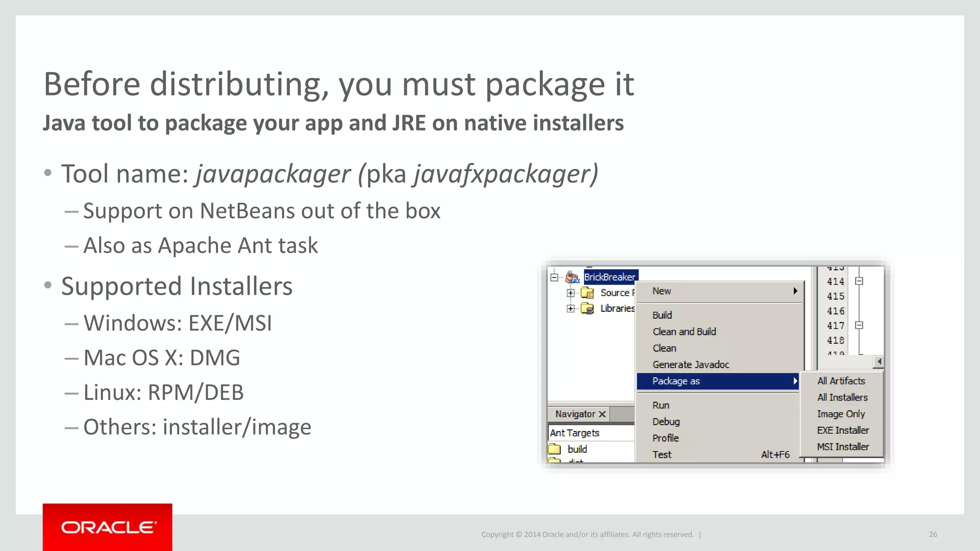
Task: Expand the Source Packages node
Action: pyautogui.click(x=570, y=293)
